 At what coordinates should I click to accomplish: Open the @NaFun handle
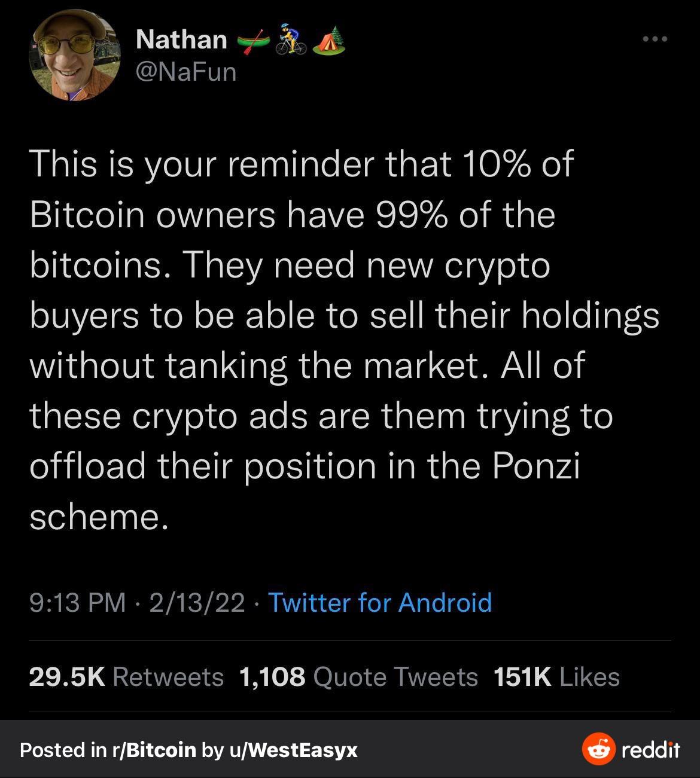186,72
